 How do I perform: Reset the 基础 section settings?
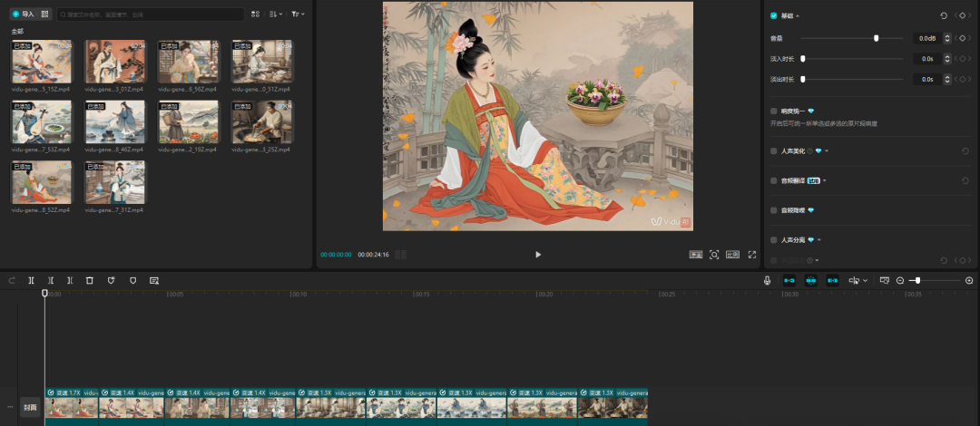tap(944, 15)
